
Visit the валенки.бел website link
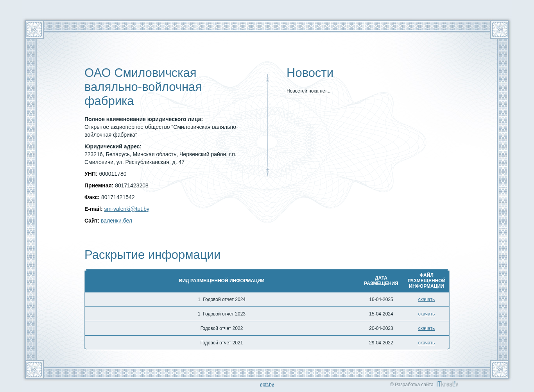tap(116, 221)
